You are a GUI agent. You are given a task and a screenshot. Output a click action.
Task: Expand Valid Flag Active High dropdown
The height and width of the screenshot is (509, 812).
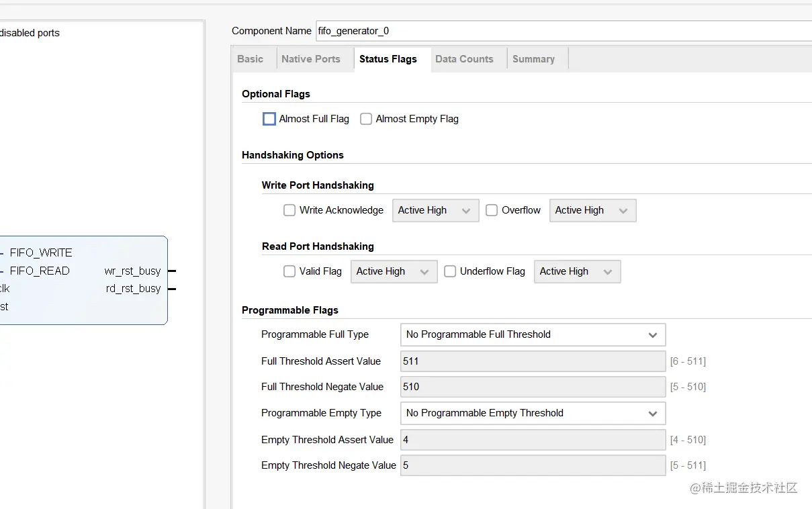(x=394, y=271)
